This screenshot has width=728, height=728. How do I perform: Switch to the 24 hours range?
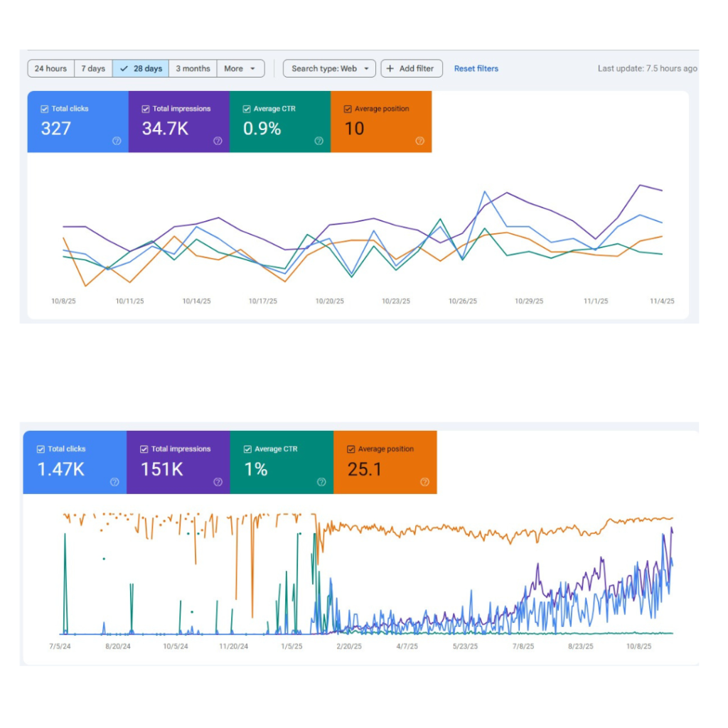click(50, 69)
